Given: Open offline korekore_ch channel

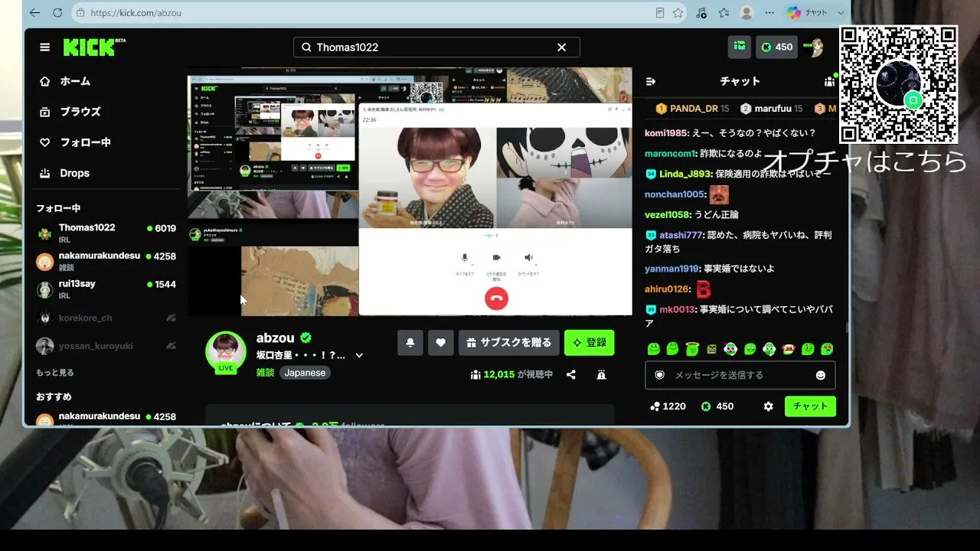Looking at the screenshot, I should tap(106, 318).
